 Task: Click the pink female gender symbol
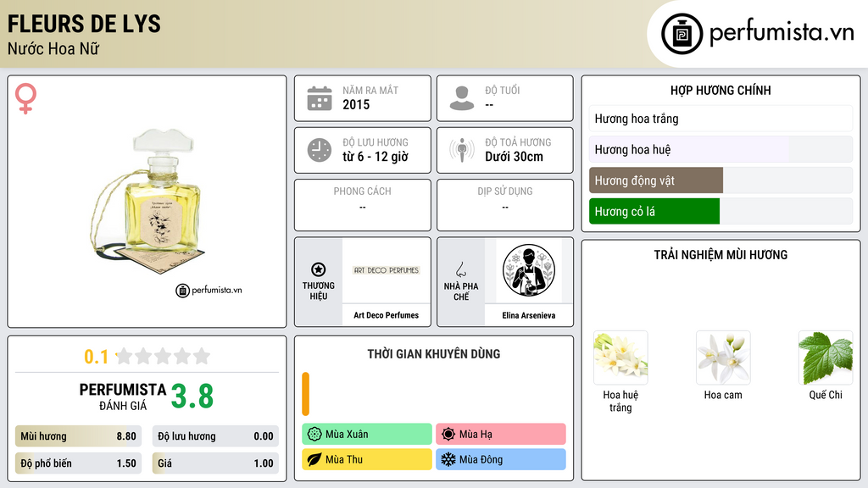click(25, 98)
